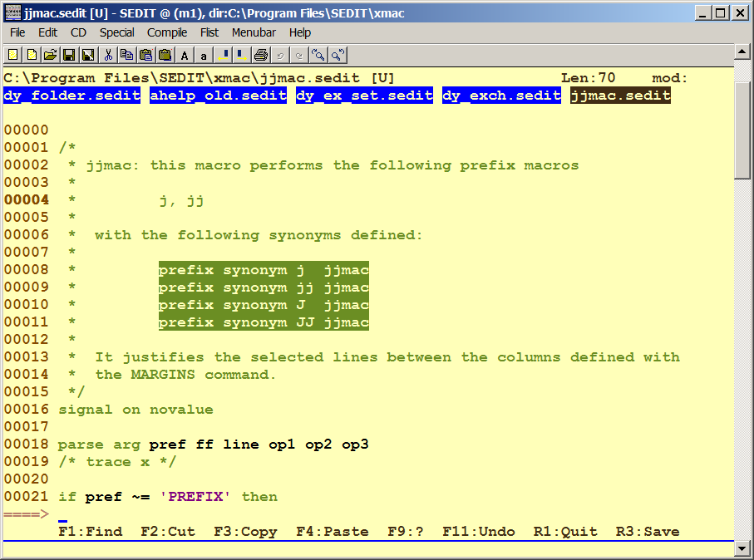Click the 'PREFIX' string literal on line 00021
The width and height of the screenshot is (754, 560).
[x=195, y=497]
